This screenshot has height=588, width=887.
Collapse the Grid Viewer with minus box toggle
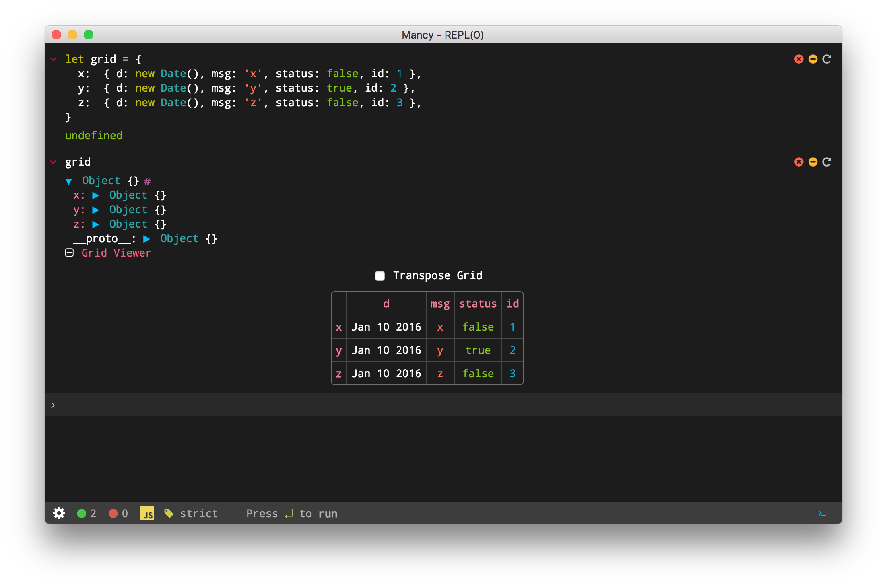click(70, 253)
